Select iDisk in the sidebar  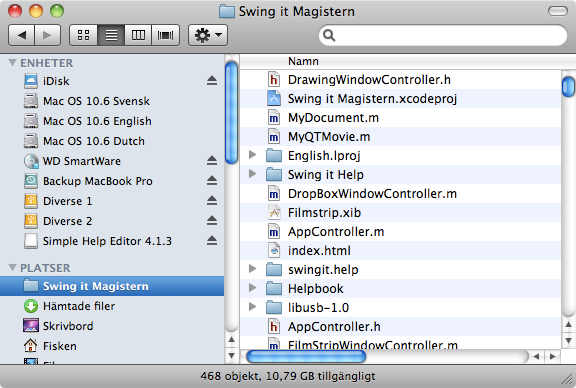tap(112, 81)
